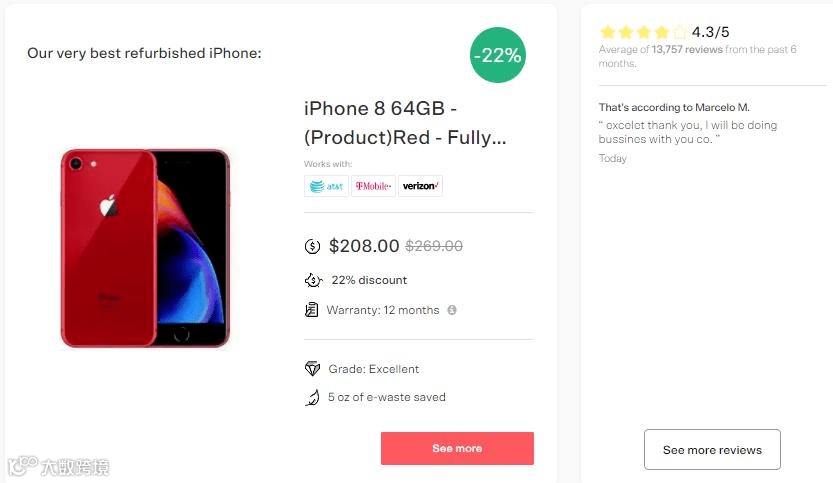Open the iPhone 8 64GB product title
Image resolution: width=833 pixels, height=483 pixels.
[x=405, y=123]
